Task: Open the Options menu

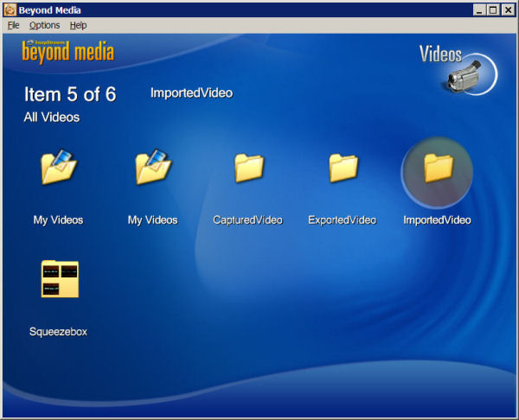Action: click(44, 25)
